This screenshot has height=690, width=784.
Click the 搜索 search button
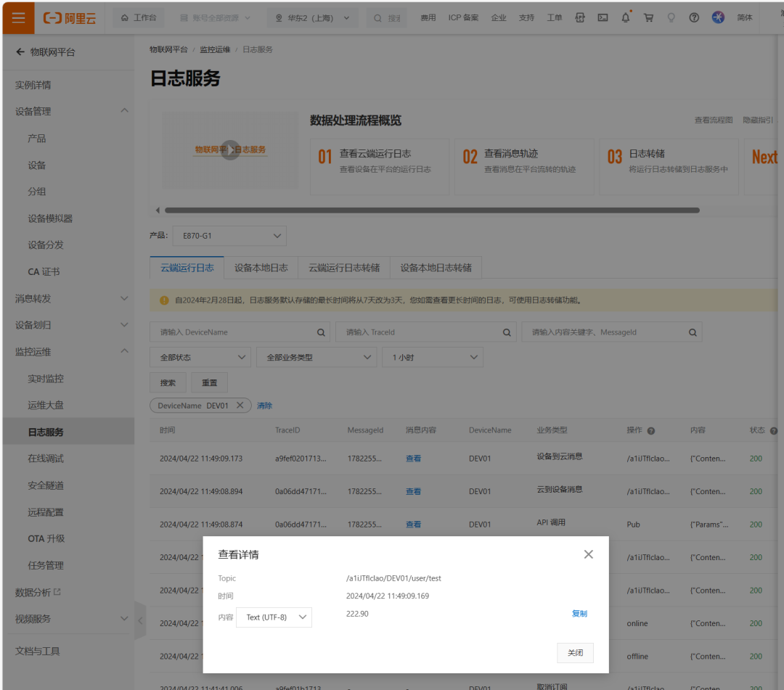(x=168, y=382)
